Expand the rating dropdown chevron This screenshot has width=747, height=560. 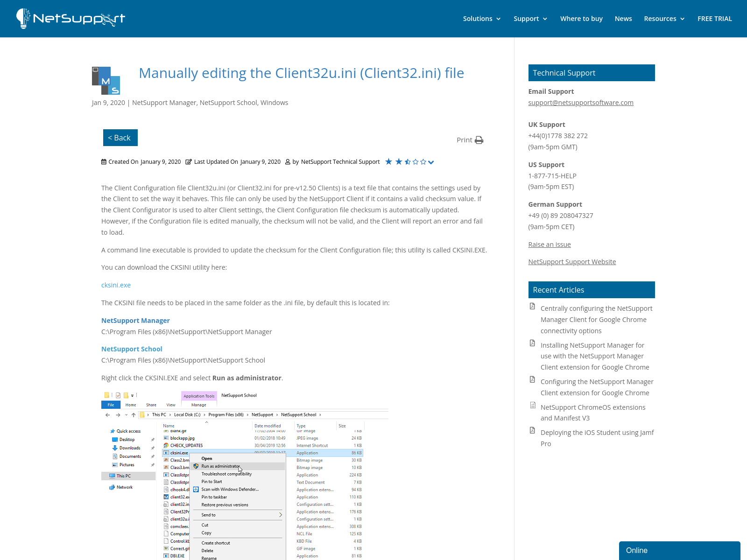coord(431,162)
